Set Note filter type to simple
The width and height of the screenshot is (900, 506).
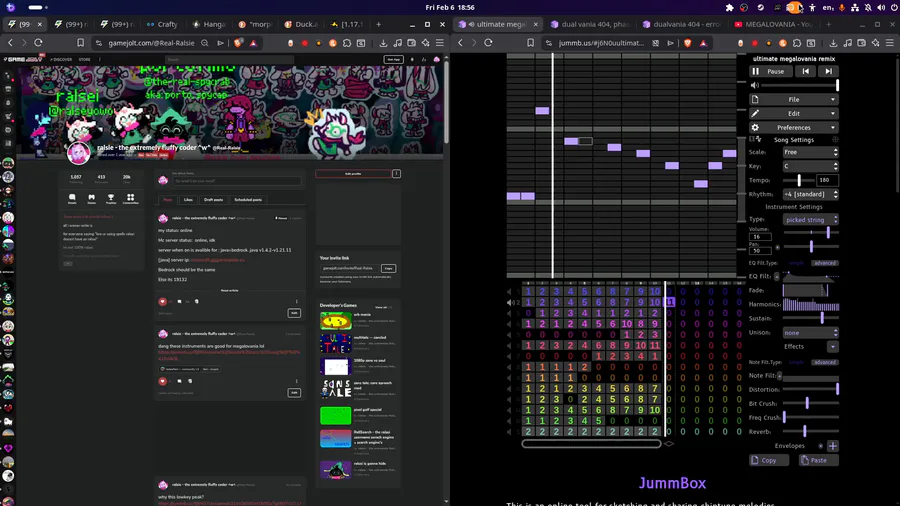[797, 362]
